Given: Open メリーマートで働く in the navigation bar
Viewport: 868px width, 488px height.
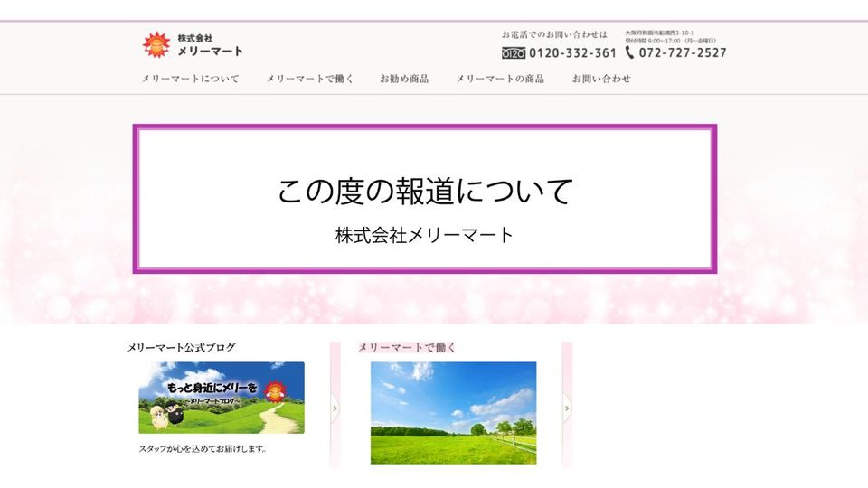Looking at the screenshot, I should click(x=310, y=79).
